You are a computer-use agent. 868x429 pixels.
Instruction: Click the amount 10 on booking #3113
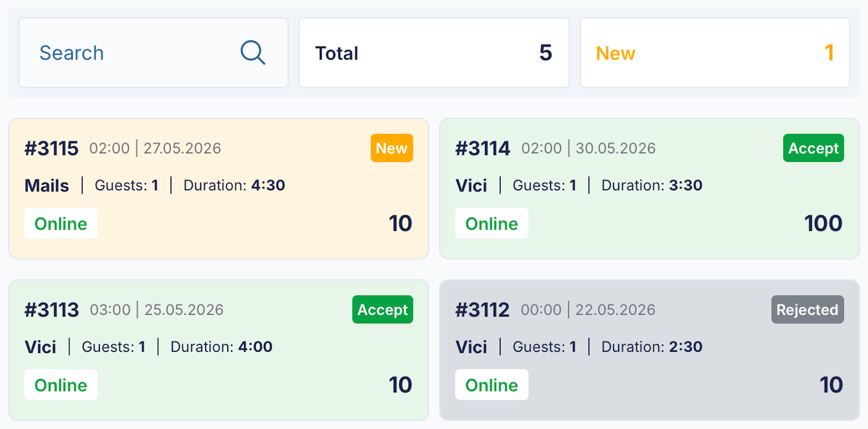click(400, 385)
